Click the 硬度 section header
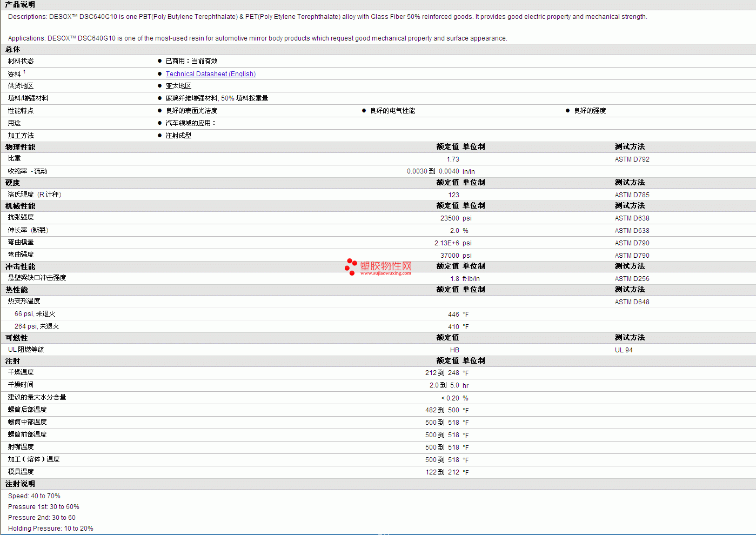Screen dimensions: 756x535 point(12,183)
